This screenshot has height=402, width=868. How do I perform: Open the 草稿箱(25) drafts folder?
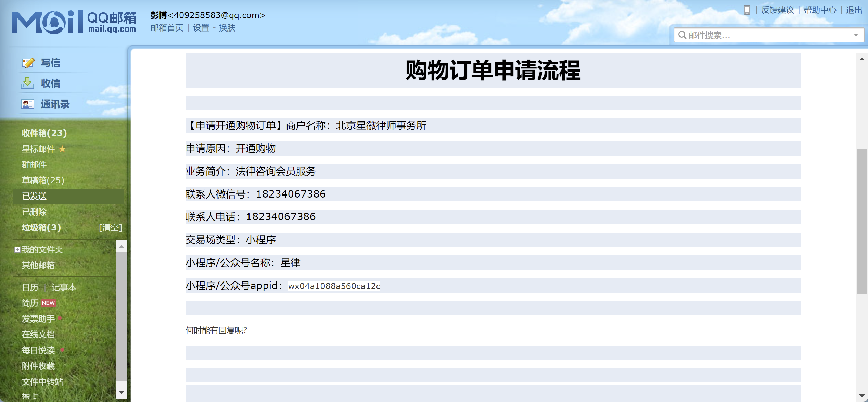click(x=43, y=180)
